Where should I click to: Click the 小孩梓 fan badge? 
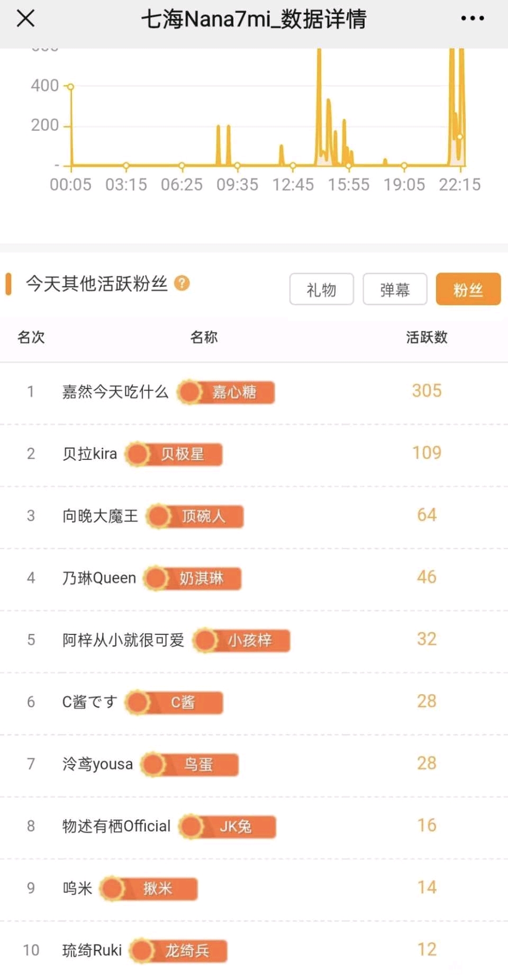pyautogui.click(x=242, y=640)
